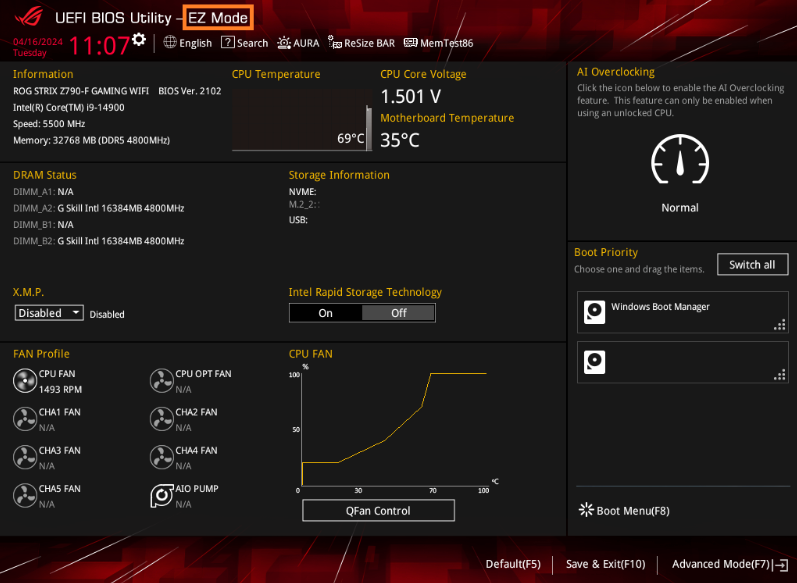Click the EZ Mode title label
Screen dimensions: 797x583
[x=218, y=18]
